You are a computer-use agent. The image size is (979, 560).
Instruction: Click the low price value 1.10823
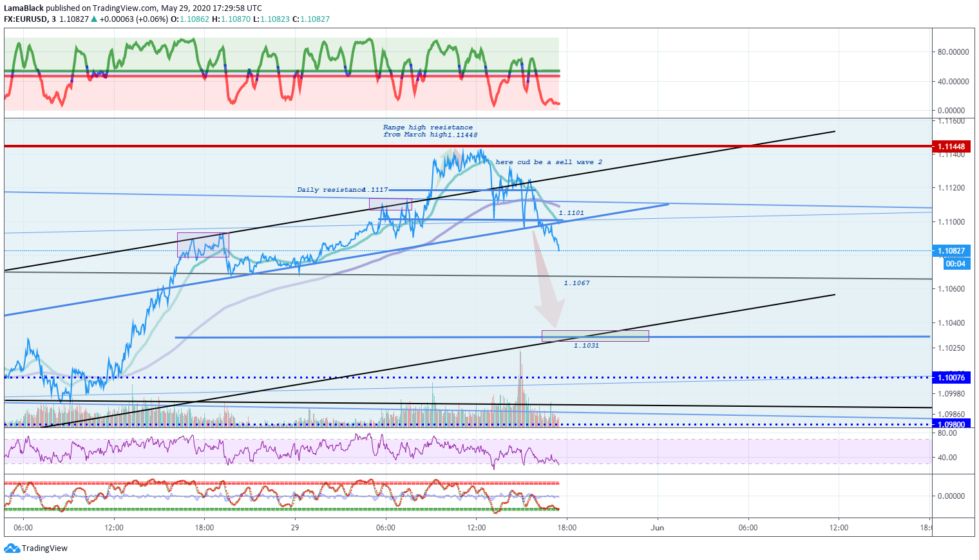(x=275, y=19)
